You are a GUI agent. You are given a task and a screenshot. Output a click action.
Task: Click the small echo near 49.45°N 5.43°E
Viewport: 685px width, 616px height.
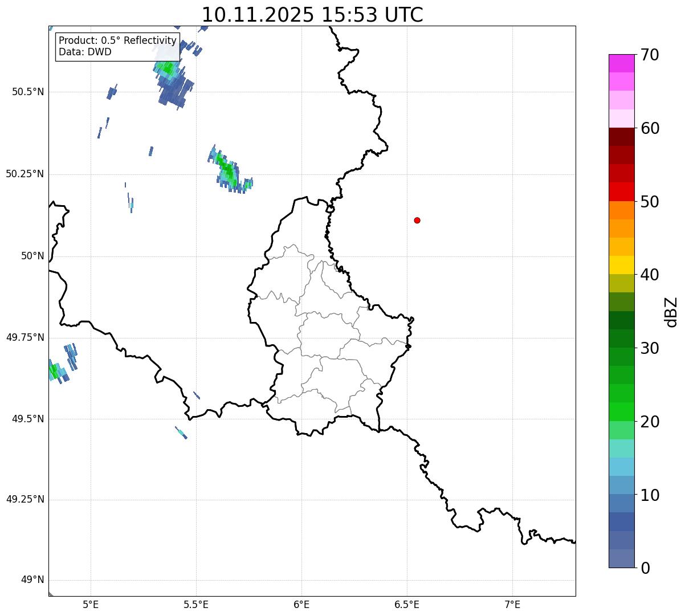pos(181,433)
